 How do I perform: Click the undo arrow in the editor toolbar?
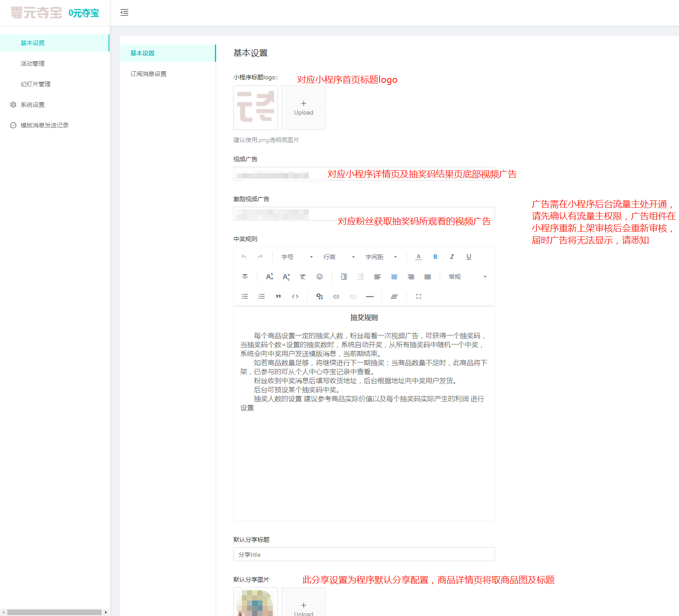[244, 257]
